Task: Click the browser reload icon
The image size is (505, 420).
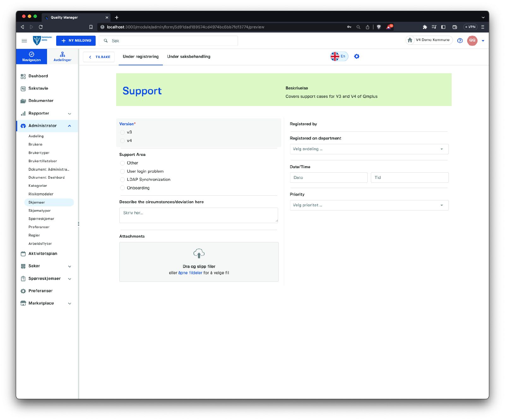Action: [x=41, y=27]
